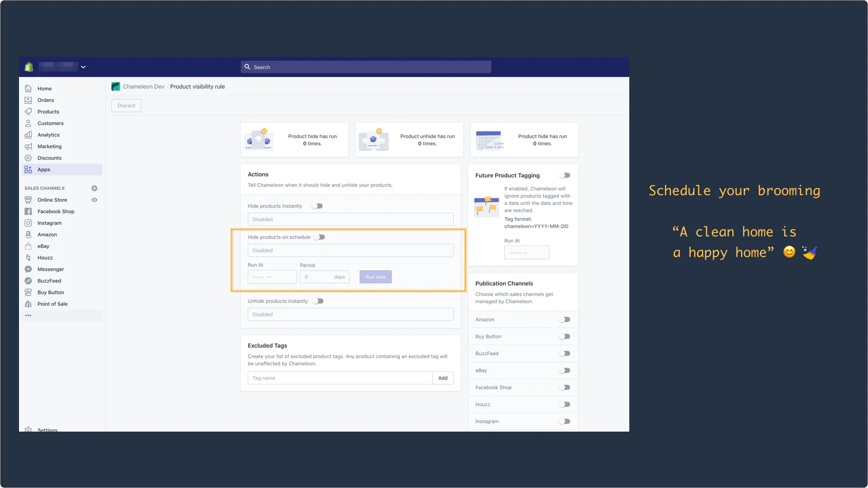Open Products in the sidebar
The width and height of the screenshot is (868, 488).
48,112
